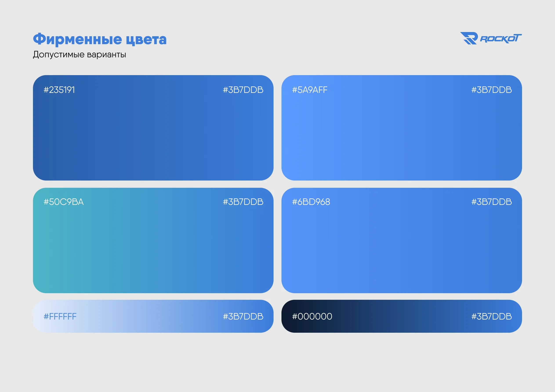Select the #6BD968 hex label

[311, 202]
